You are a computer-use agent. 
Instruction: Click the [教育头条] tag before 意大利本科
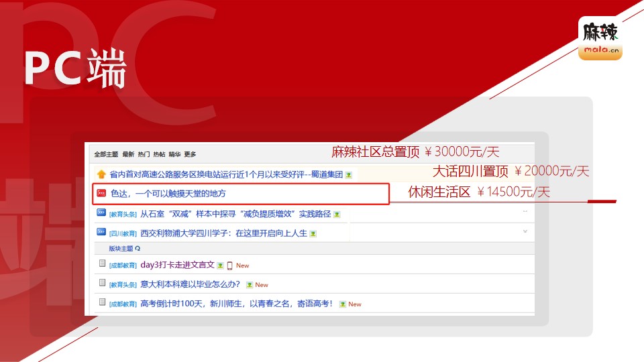click(123, 285)
